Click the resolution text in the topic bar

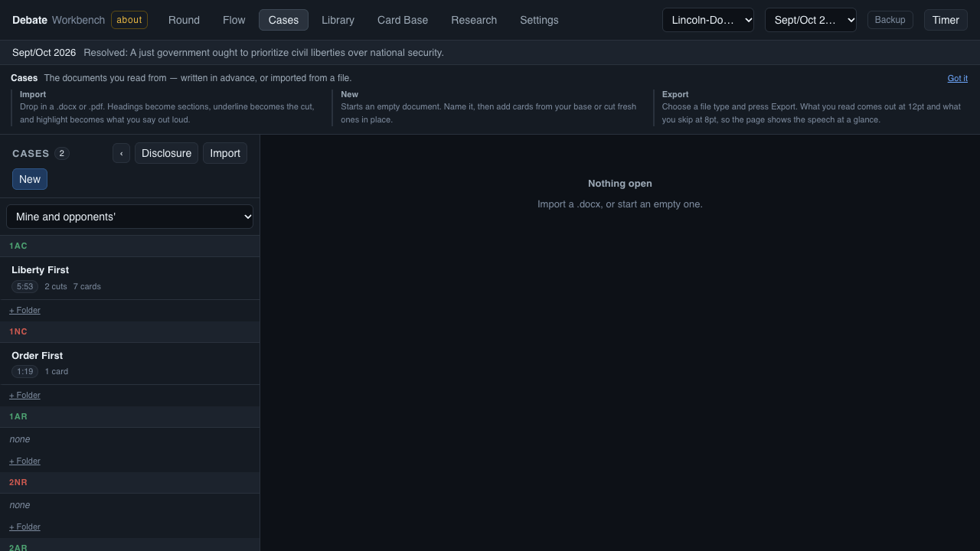click(x=263, y=53)
